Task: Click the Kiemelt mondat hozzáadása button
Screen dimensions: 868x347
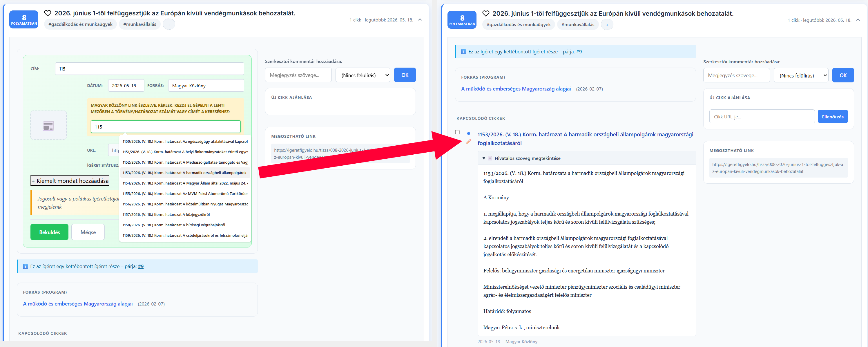Action: 70,181
